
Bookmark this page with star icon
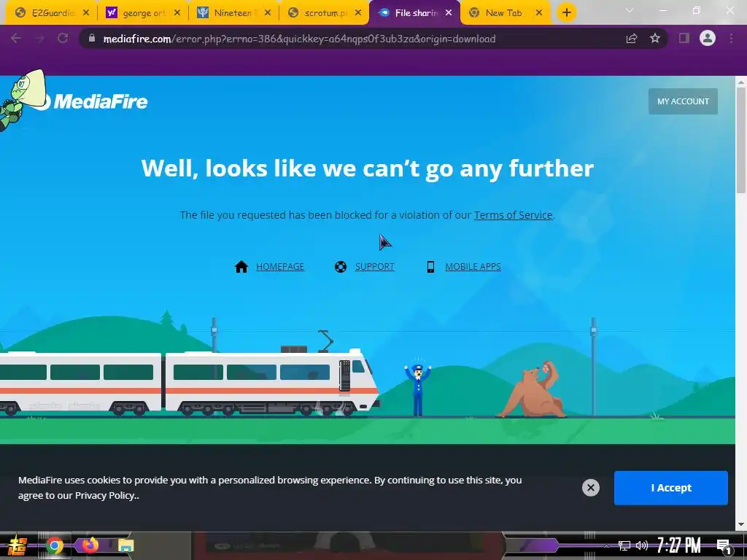[655, 38]
